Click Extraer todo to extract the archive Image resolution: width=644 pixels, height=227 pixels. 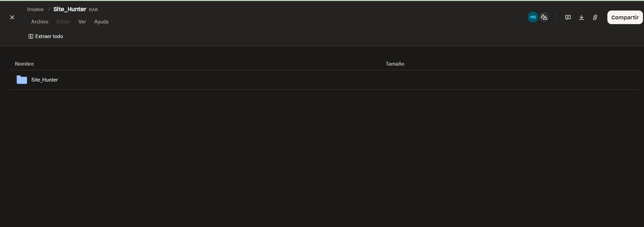point(49,36)
